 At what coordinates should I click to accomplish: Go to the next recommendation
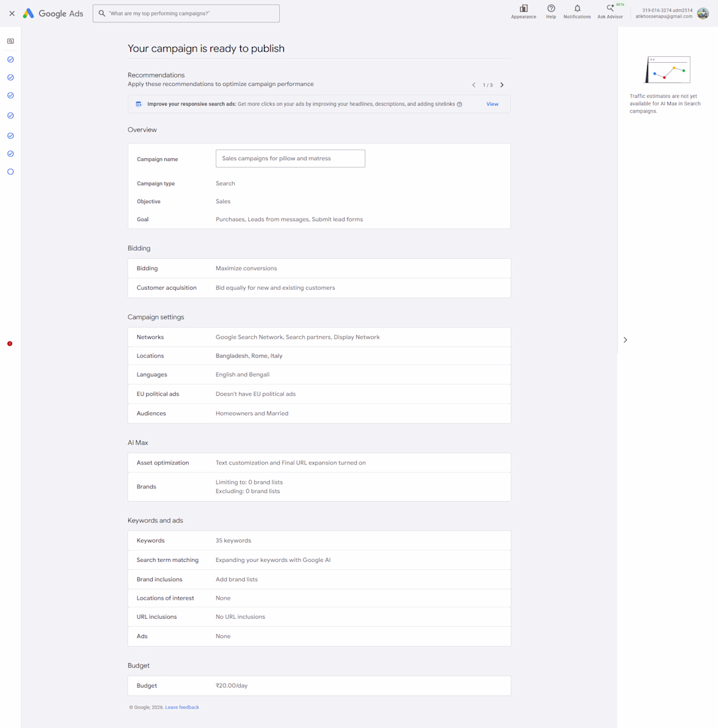(x=502, y=85)
